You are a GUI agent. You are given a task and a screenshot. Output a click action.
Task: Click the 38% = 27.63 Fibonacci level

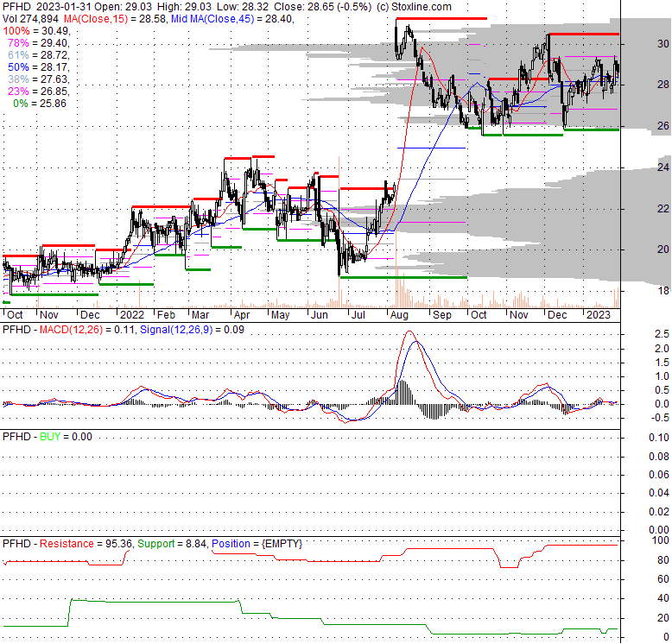pos(38,79)
